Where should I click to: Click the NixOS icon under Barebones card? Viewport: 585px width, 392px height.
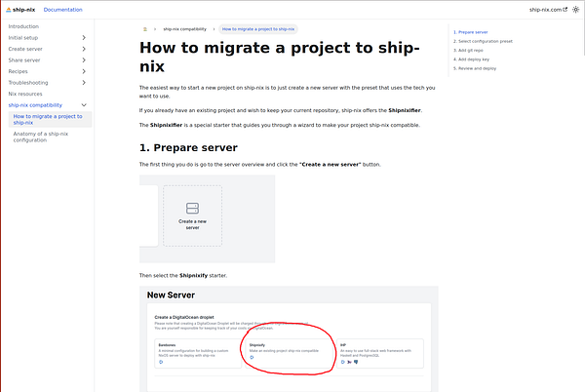point(161,362)
